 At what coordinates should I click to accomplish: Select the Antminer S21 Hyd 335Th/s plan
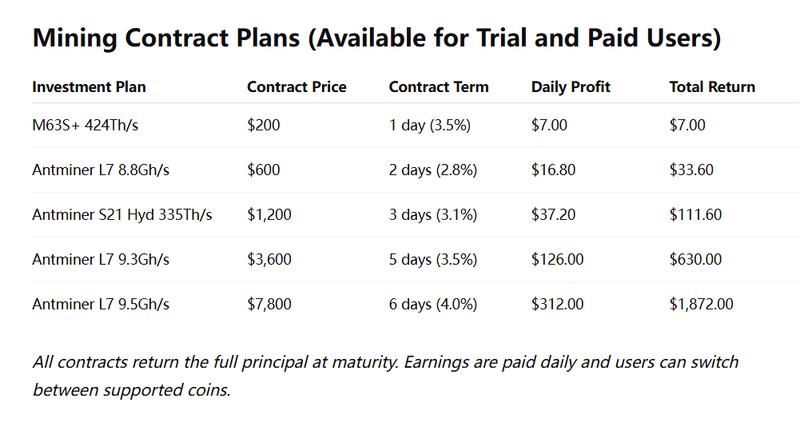coord(122,214)
